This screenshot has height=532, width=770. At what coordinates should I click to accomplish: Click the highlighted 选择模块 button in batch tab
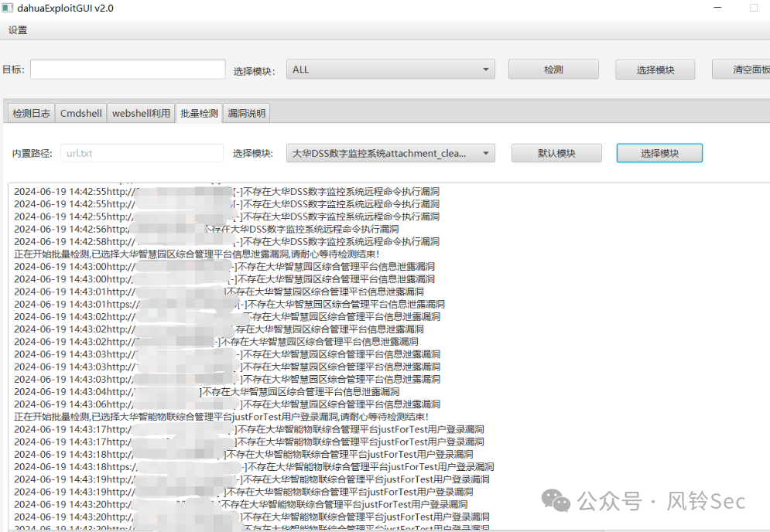(659, 153)
